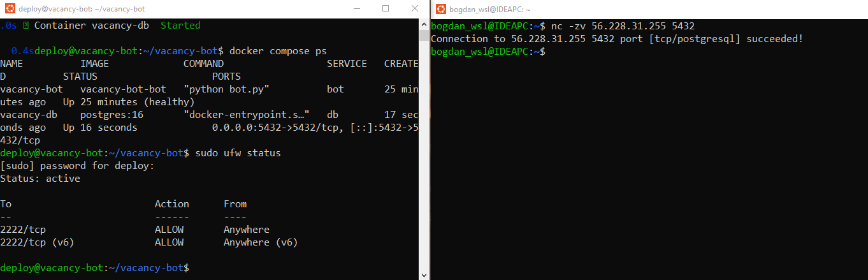Screen dimensions: 868x280
Task: Click the IMAGE column header
Action: tap(94, 64)
